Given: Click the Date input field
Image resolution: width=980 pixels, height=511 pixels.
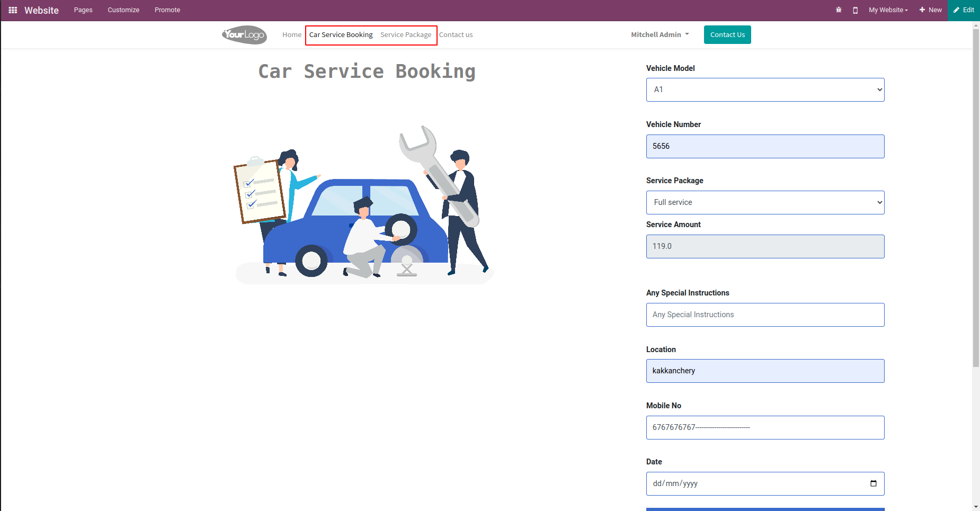Looking at the screenshot, I should click(765, 484).
